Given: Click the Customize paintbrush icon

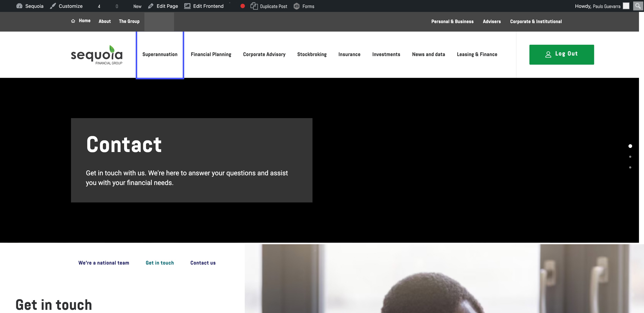Looking at the screenshot, I should click(x=53, y=6).
